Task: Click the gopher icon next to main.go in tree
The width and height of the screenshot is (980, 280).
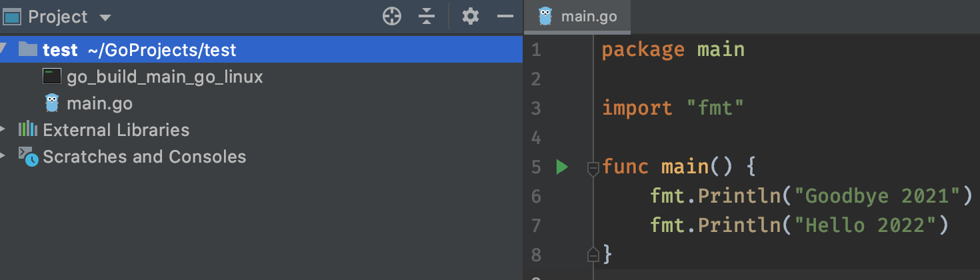Action: point(52,103)
